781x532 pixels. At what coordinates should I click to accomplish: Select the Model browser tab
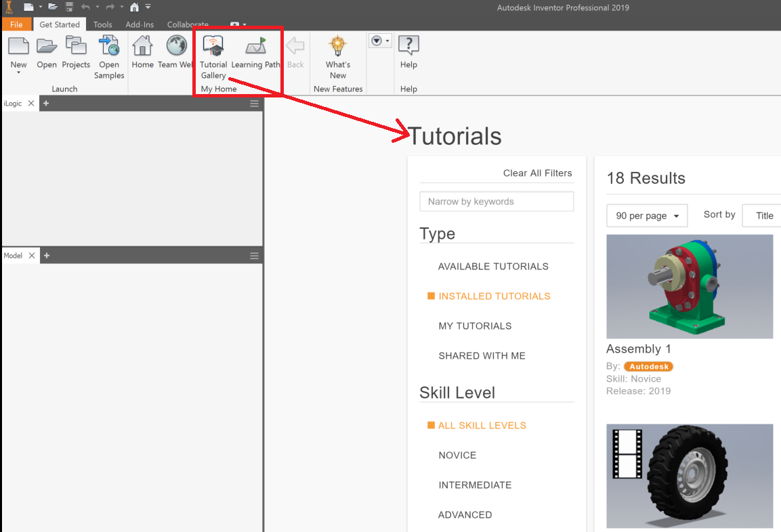pos(13,255)
